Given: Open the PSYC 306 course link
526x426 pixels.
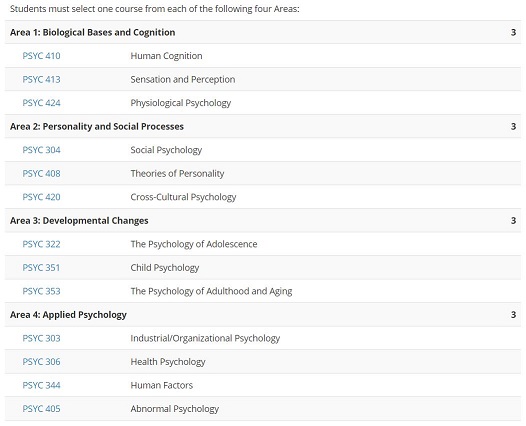Looking at the screenshot, I should point(41,362).
